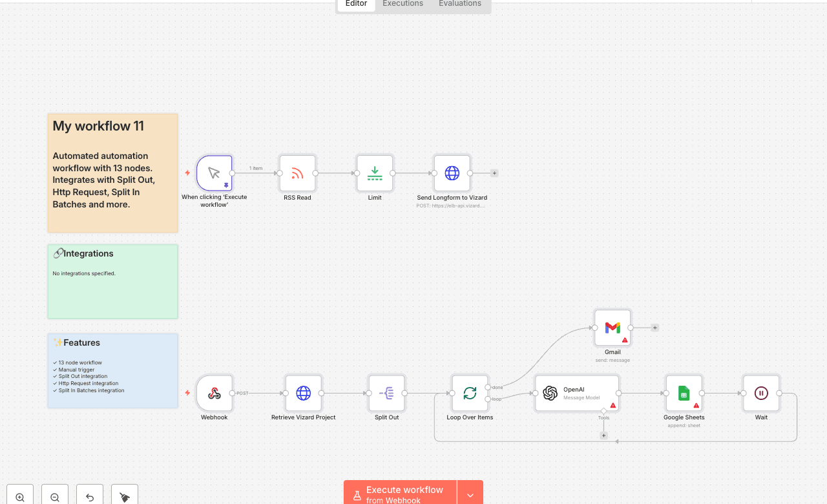Image resolution: width=827 pixels, height=504 pixels.
Task: Open the Evaluations tab
Action: click(x=459, y=4)
